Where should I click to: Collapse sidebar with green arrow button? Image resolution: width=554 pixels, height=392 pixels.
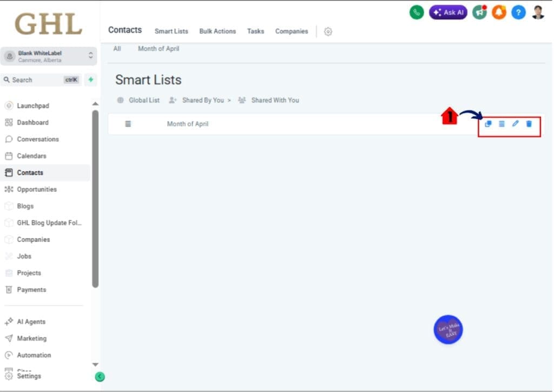tap(100, 377)
